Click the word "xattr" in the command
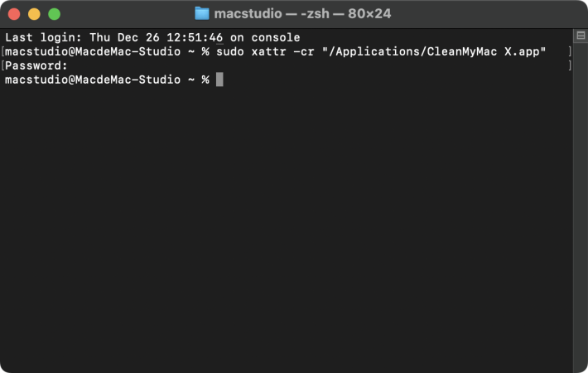Screen dimensions: 588x373 pos(268,51)
